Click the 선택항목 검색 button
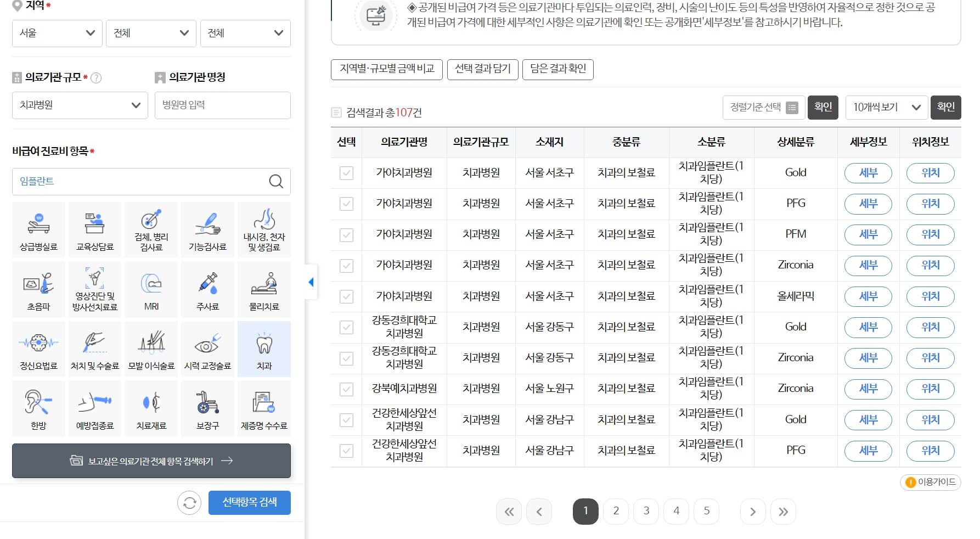980x539 pixels. [250, 503]
